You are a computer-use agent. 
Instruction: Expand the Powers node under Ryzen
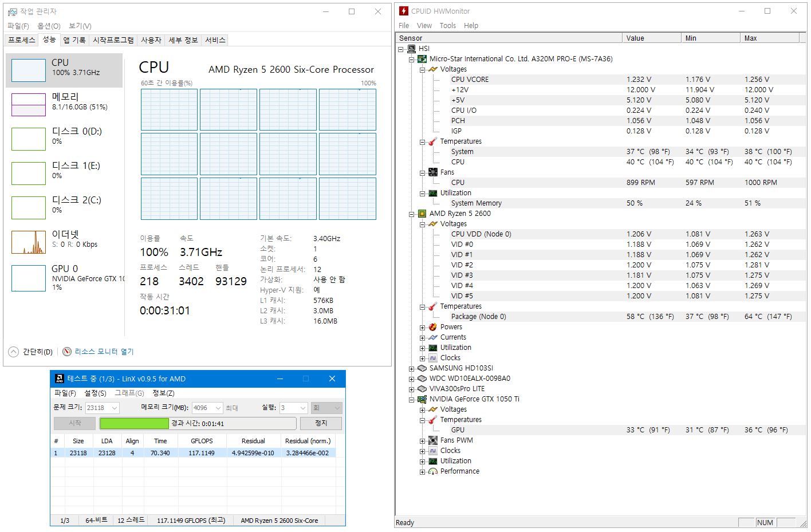[x=422, y=328]
